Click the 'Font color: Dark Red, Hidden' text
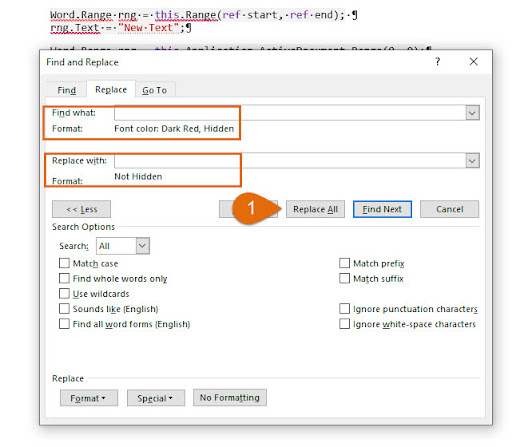Screen dimensions: 512x447 174,129
